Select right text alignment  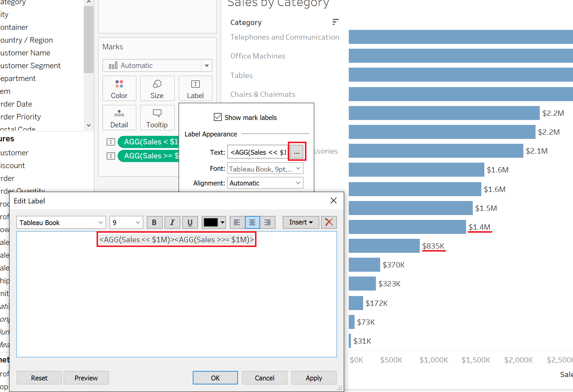pos(267,222)
